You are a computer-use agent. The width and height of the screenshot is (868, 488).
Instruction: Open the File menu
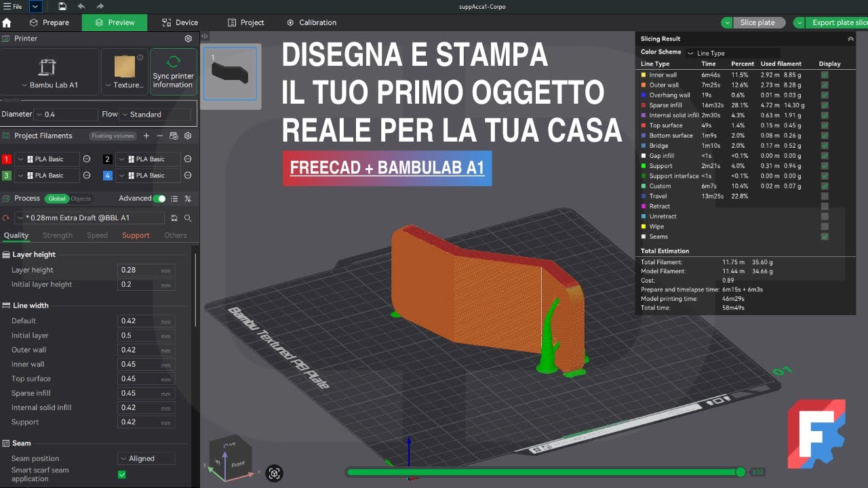point(13,6)
